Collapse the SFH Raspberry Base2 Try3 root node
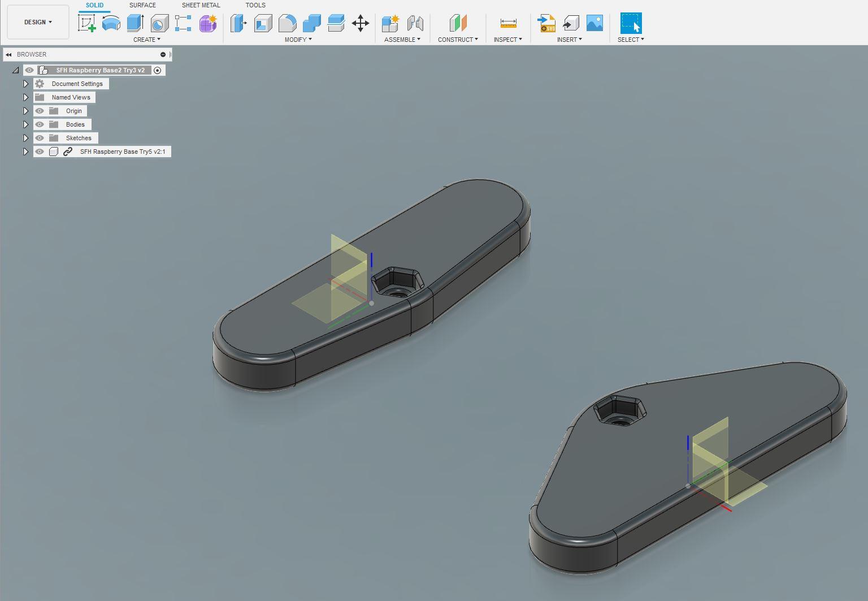 [x=15, y=70]
